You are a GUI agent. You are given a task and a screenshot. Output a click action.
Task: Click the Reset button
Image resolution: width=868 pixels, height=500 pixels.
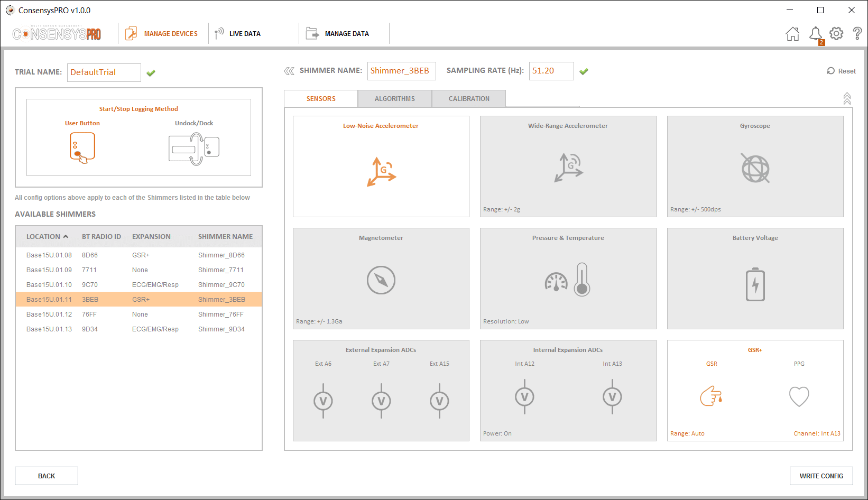click(842, 71)
